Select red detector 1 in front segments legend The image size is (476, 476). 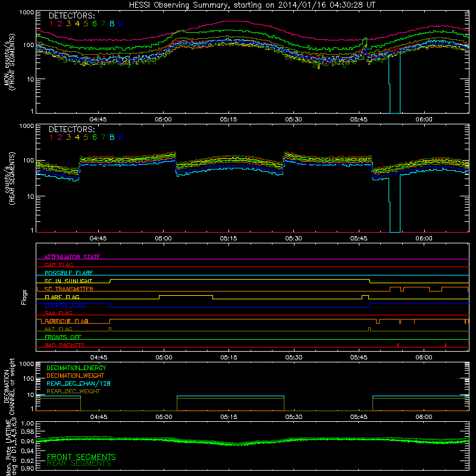point(51,24)
